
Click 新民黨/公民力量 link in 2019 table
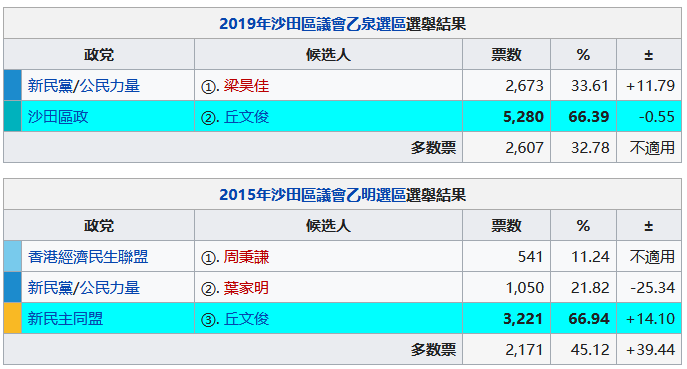pyautogui.click(x=84, y=85)
